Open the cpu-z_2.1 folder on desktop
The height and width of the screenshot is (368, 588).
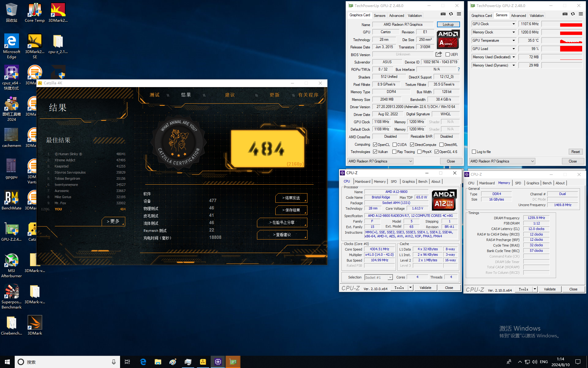pyautogui.click(x=58, y=44)
